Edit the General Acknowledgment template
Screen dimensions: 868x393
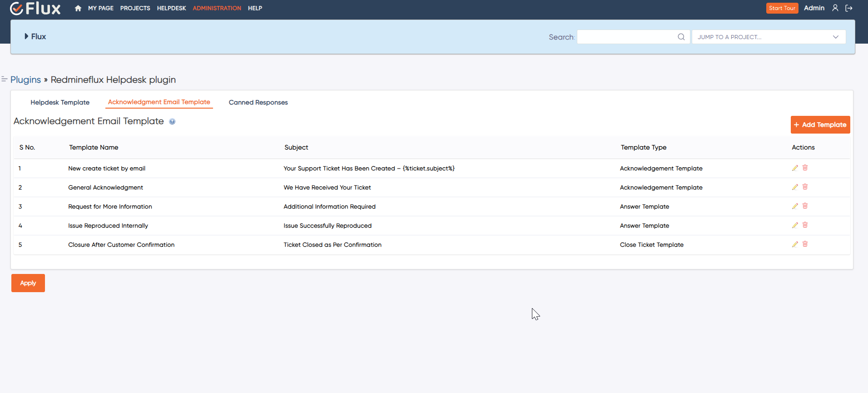click(795, 187)
